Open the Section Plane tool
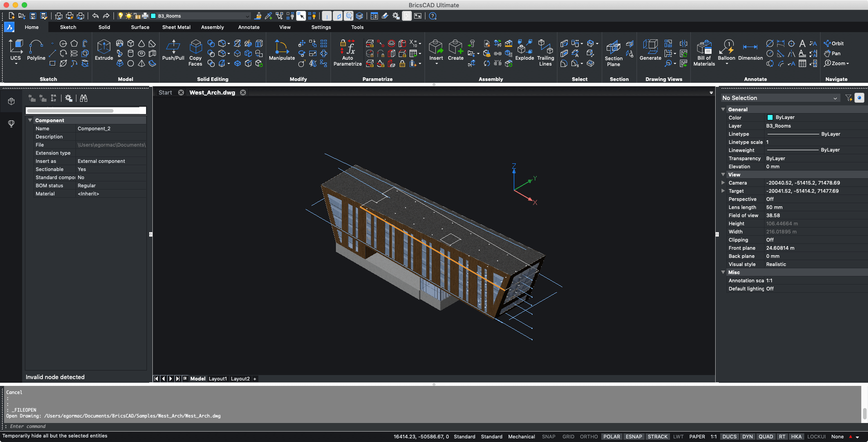 click(x=613, y=53)
